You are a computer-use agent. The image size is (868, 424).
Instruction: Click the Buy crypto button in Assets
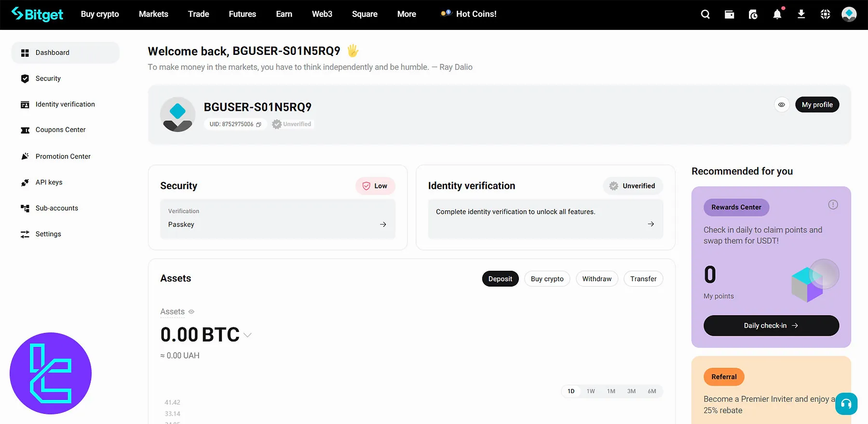tap(547, 279)
